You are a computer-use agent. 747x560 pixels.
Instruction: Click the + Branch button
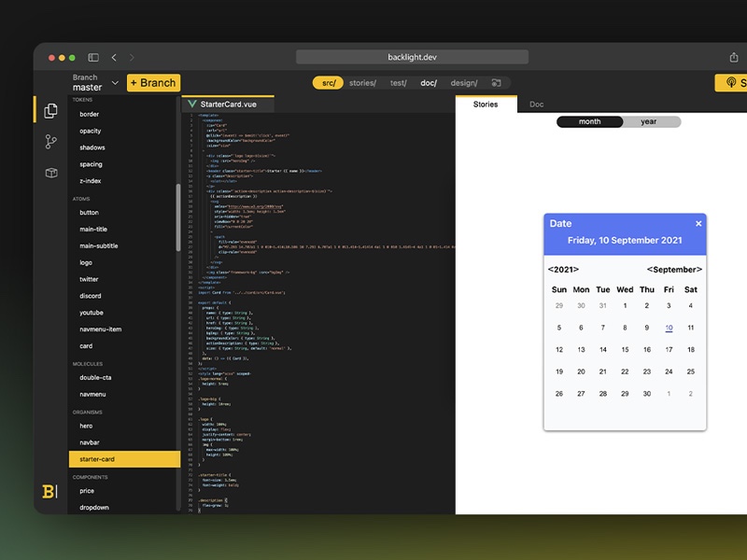click(153, 83)
